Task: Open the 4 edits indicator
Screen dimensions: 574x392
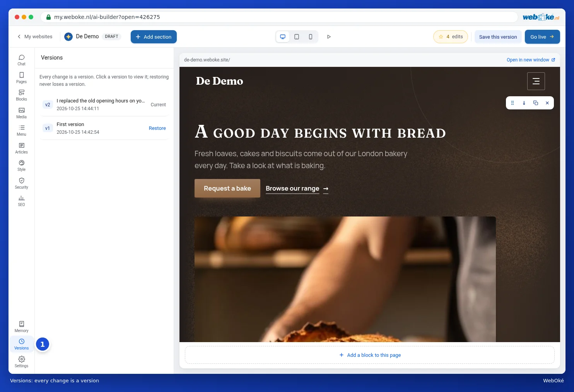Action: (x=451, y=37)
